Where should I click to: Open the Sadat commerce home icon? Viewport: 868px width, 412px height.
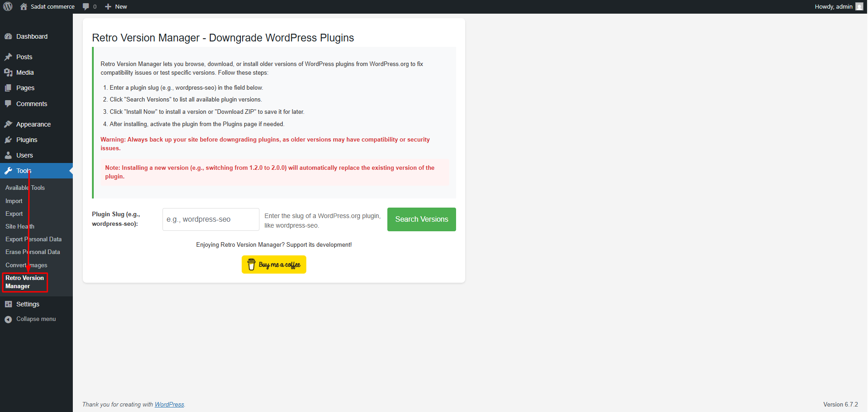24,6
